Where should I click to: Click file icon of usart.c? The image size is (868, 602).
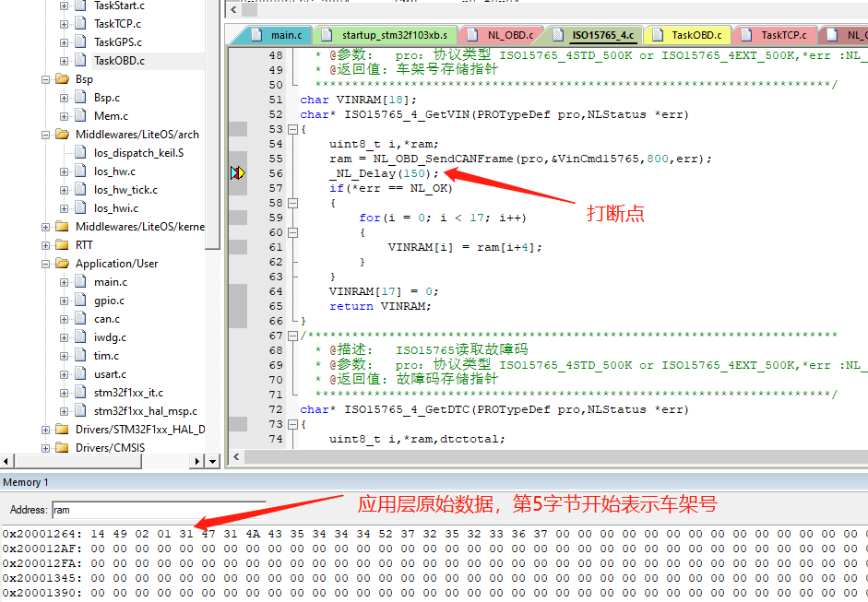pos(80,373)
